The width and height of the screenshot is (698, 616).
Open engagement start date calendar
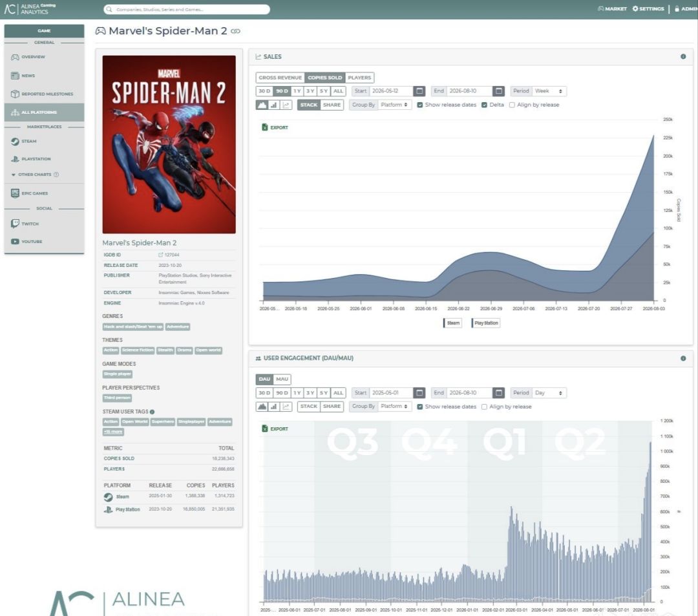pyautogui.click(x=419, y=393)
